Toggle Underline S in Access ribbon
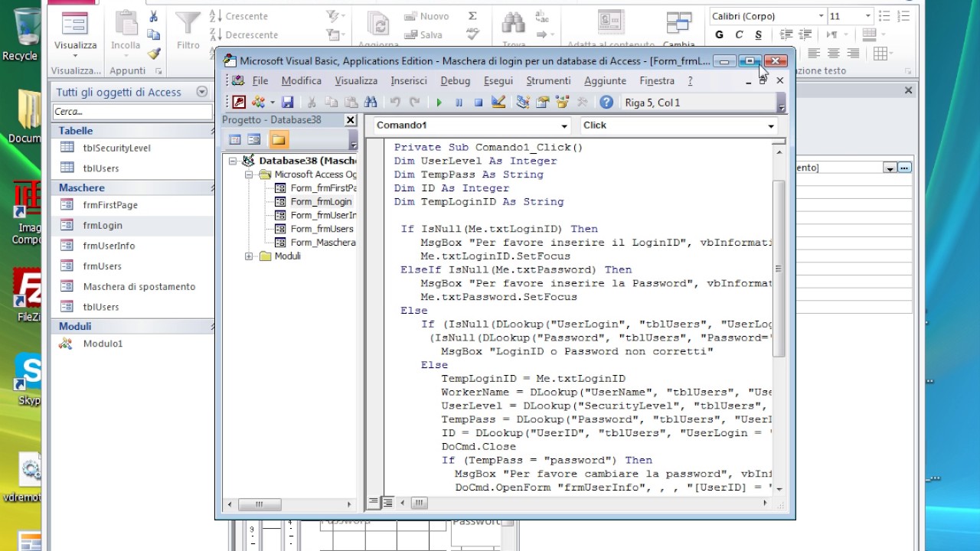Image resolution: width=980 pixels, height=551 pixels. 758,34
